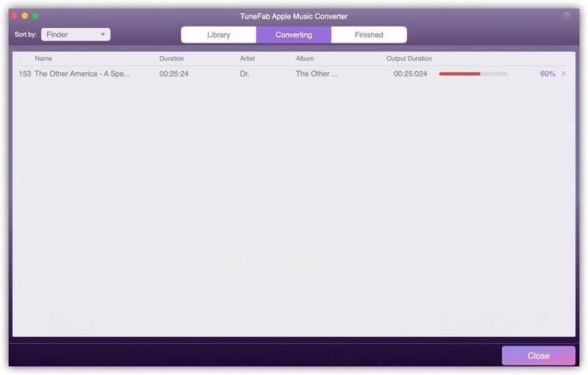
Task: Open the Finished tab
Action: point(369,35)
